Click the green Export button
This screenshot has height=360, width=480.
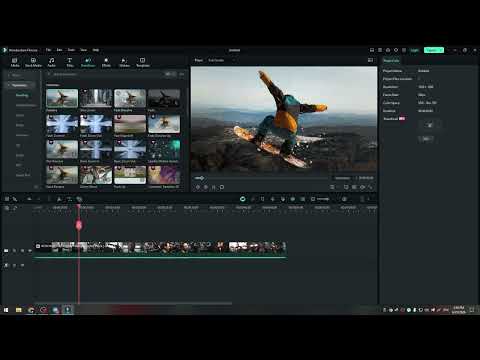pyautogui.click(x=434, y=50)
